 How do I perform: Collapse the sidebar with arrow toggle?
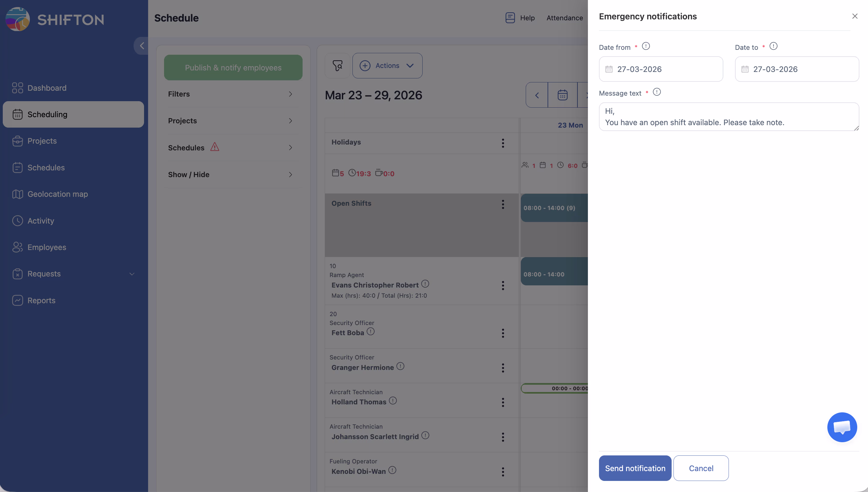pos(142,46)
